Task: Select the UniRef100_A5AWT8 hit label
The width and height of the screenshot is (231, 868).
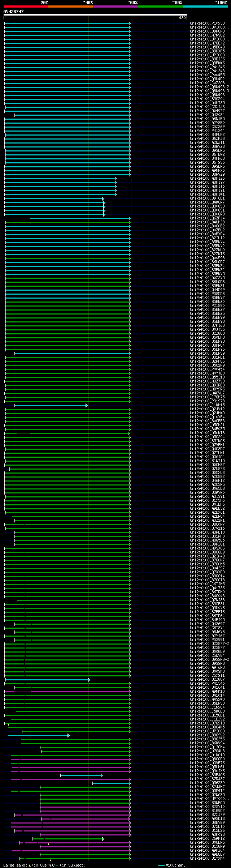Action: pyautogui.click(x=207, y=433)
